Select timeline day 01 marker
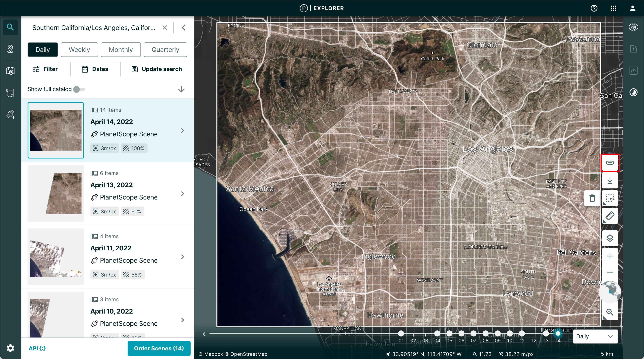The width and height of the screenshot is (644, 359). pos(401,333)
